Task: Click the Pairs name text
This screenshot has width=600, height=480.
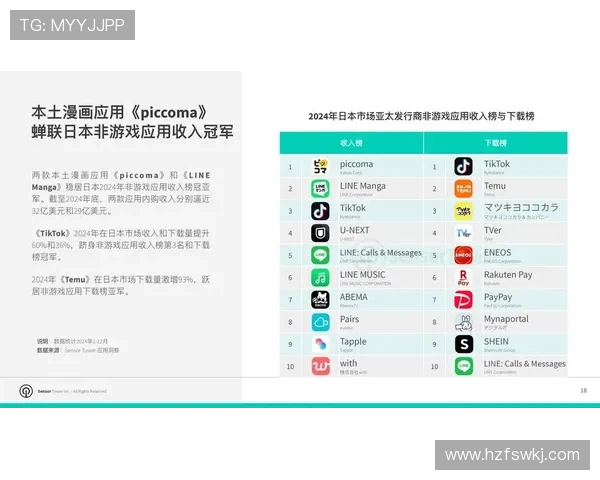Action: click(x=349, y=319)
